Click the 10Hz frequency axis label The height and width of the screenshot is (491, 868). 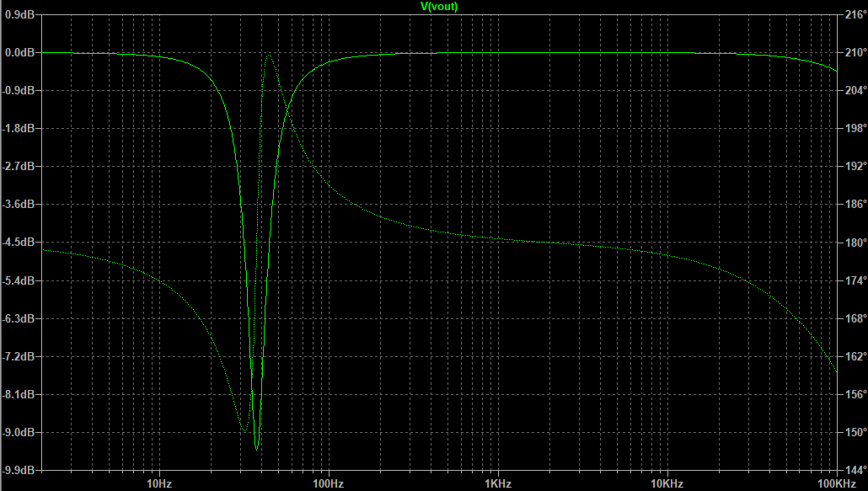[158, 483]
